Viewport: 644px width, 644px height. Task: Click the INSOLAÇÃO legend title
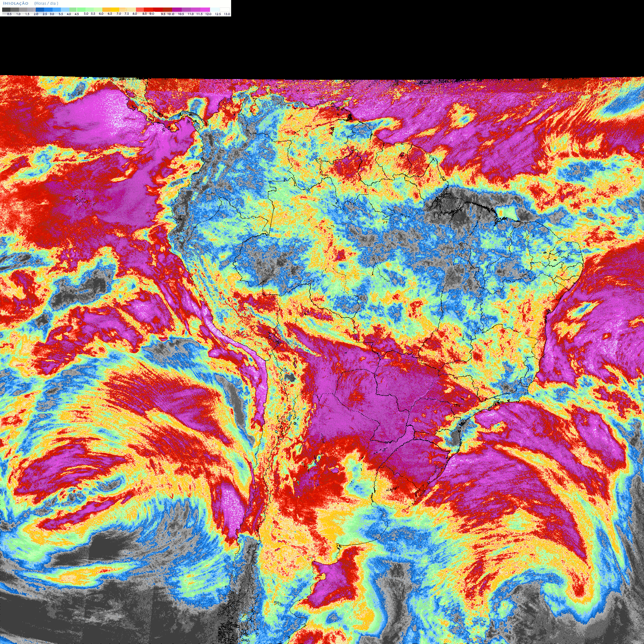tap(16, 3)
